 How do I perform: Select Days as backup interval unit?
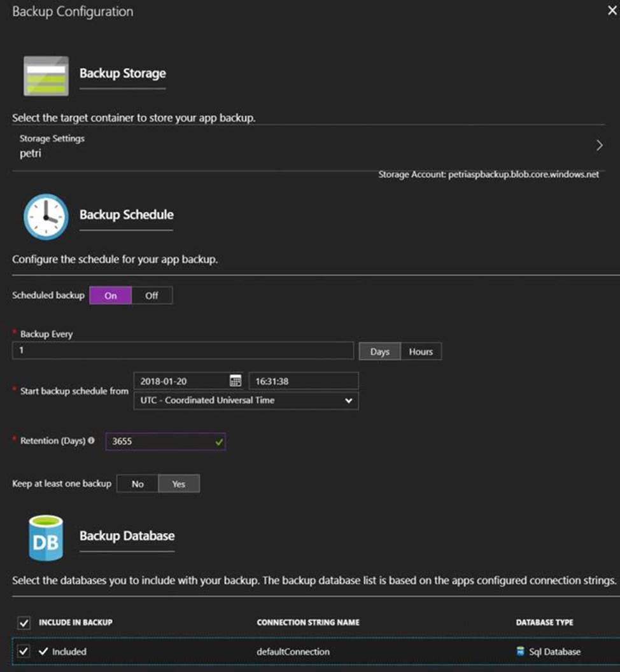point(379,351)
